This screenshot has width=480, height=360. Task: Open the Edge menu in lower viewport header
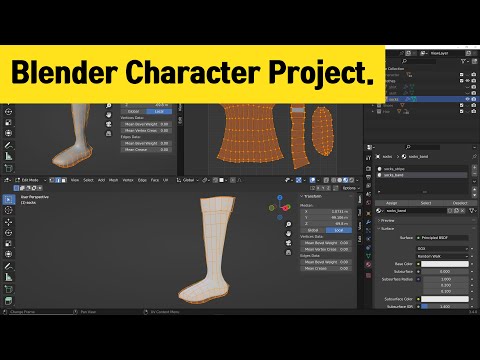click(142, 180)
